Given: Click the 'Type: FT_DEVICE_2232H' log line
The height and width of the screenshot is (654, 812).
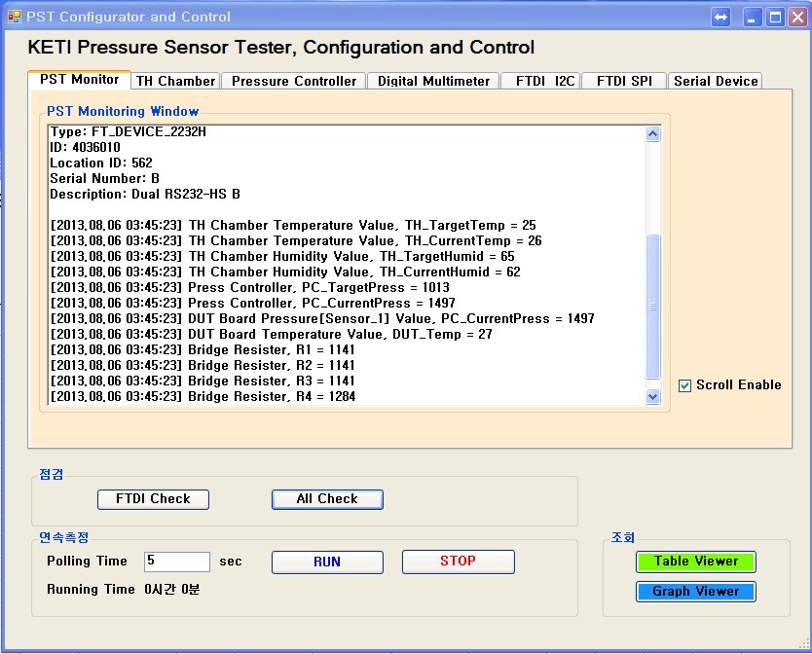Looking at the screenshot, I should point(128,132).
